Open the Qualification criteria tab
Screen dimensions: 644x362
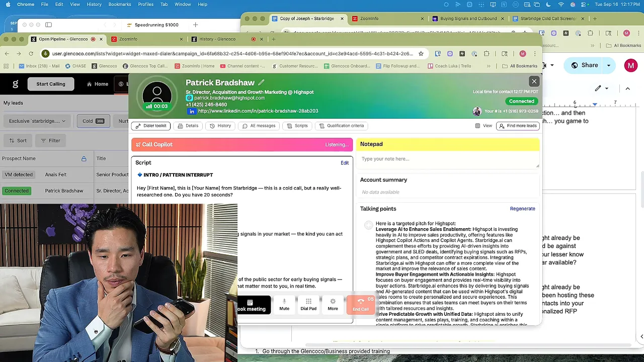341,126
